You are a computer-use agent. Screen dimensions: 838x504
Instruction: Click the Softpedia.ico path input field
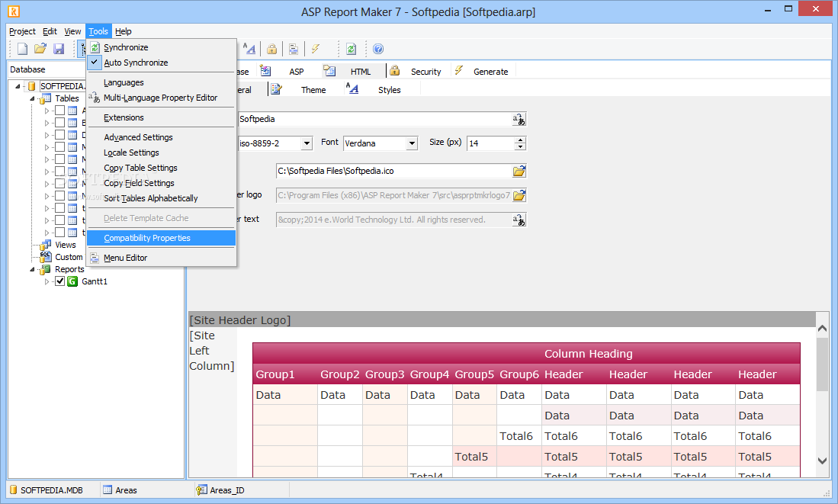tap(394, 171)
